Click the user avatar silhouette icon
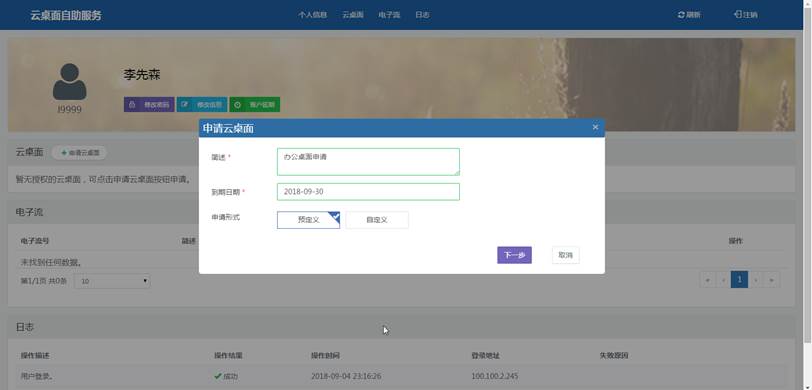Screen dimensions: 812x390 coord(69,81)
